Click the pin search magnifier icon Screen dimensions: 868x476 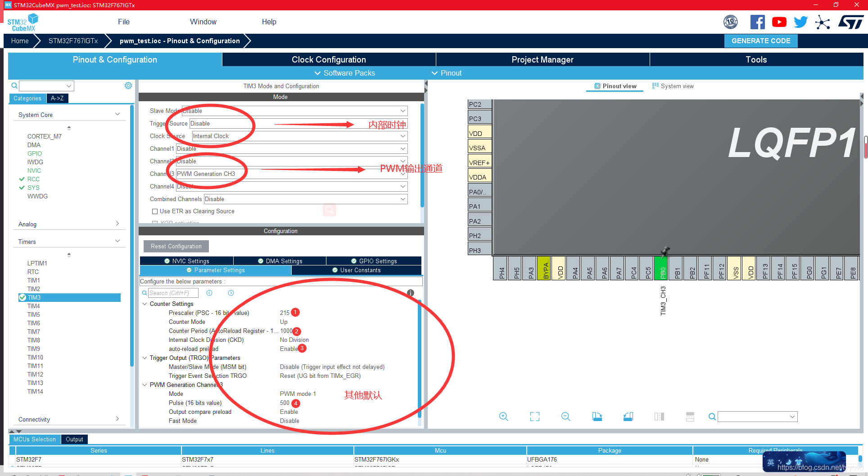click(x=712, y=417)
